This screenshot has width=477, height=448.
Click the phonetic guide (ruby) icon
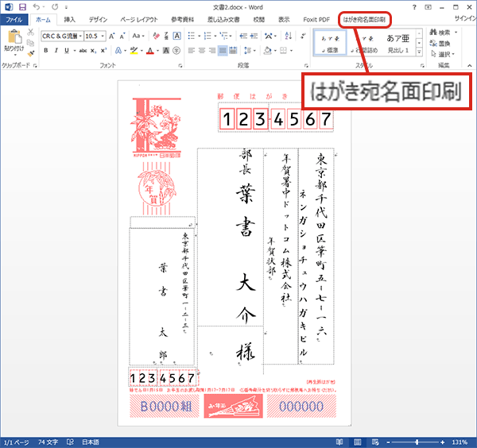coord(166,36)
